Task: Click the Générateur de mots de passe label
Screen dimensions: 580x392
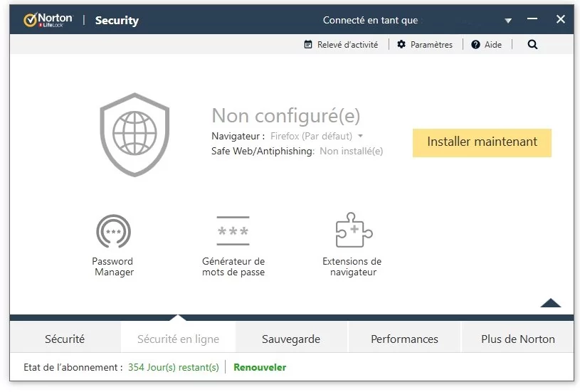Action: coord(233,267)
